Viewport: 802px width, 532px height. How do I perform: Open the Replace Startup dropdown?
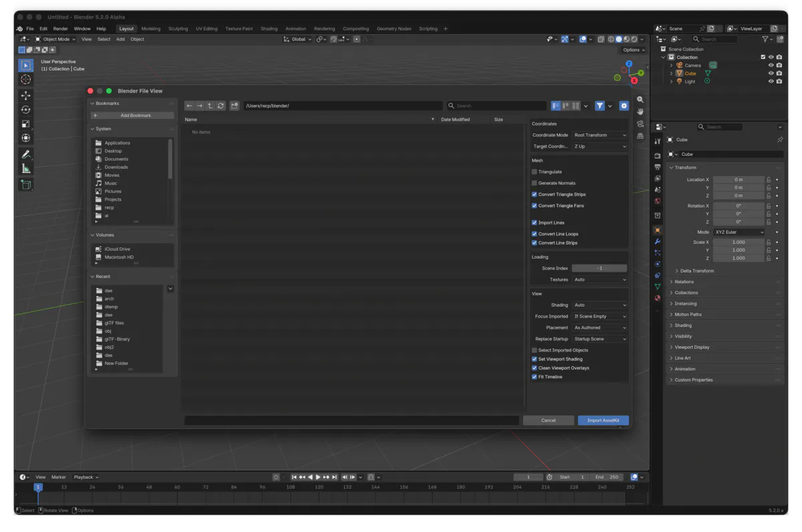tap(599, 339)
